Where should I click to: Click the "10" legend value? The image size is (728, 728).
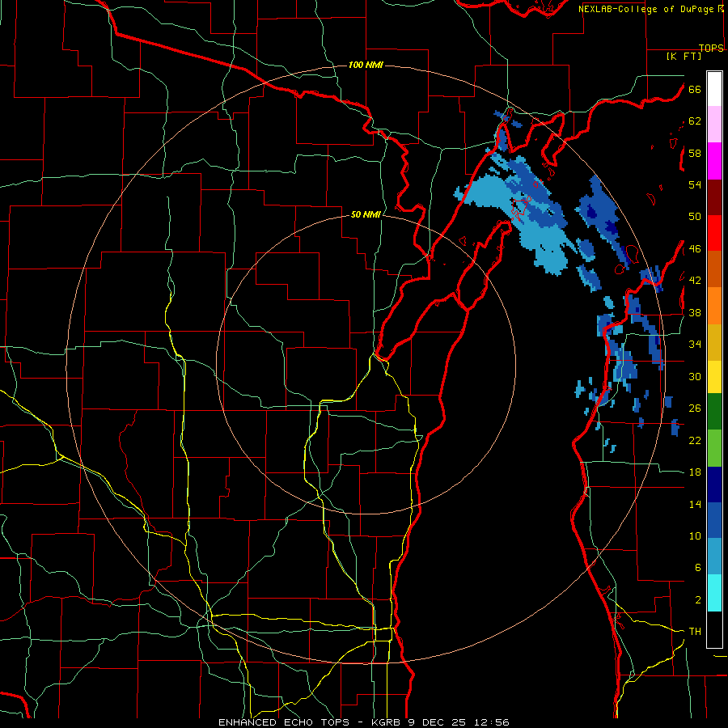(x=695, y=535)
